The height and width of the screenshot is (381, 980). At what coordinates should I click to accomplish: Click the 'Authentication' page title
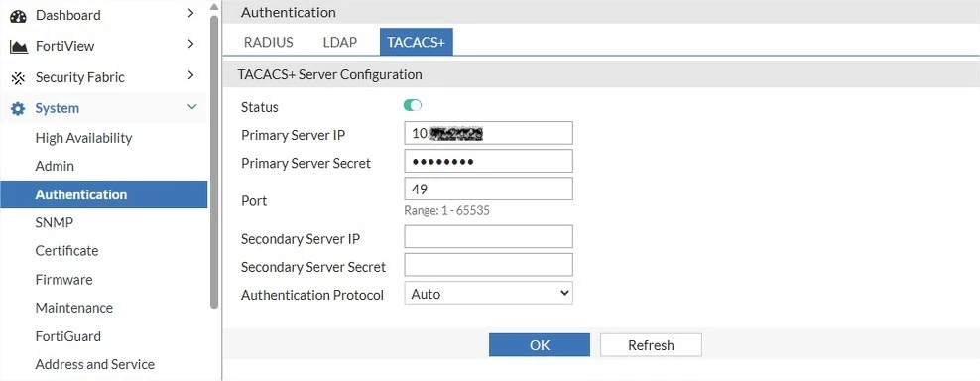point(288,12)
